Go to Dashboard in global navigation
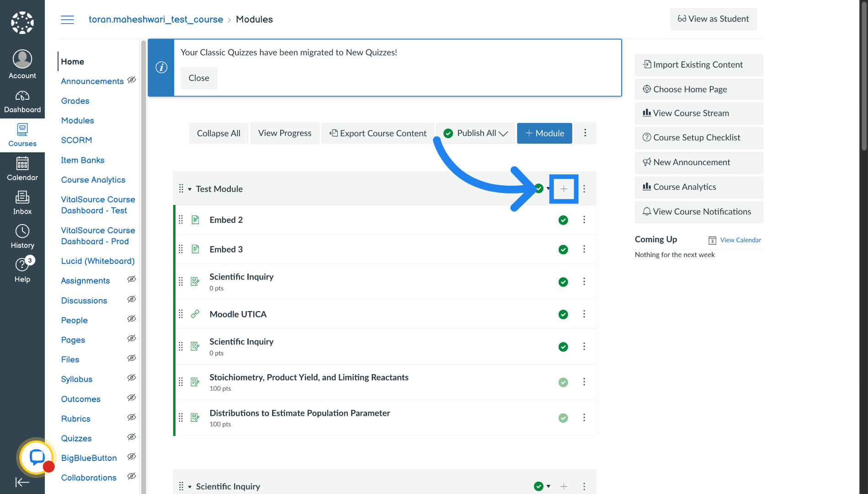This screenshot has height=494, width=868. point(22,102)
